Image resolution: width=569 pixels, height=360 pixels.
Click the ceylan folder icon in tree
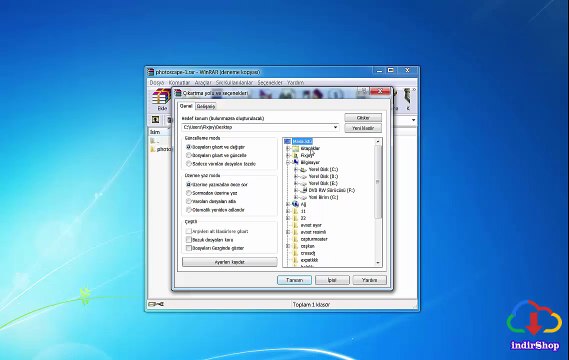295,246
